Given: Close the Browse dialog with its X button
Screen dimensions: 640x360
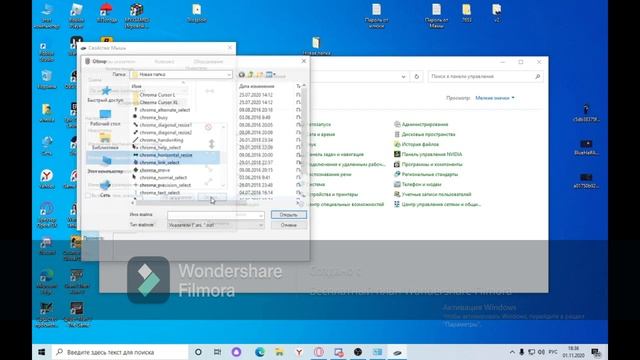Looking at the screenshot, I should (x=304, y=61).
